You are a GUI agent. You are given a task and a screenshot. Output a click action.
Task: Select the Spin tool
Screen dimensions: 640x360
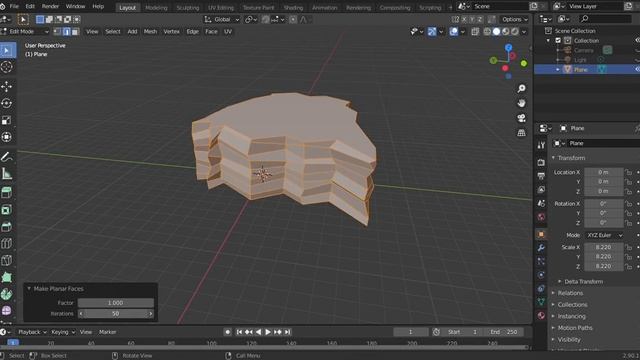point(7,311)
